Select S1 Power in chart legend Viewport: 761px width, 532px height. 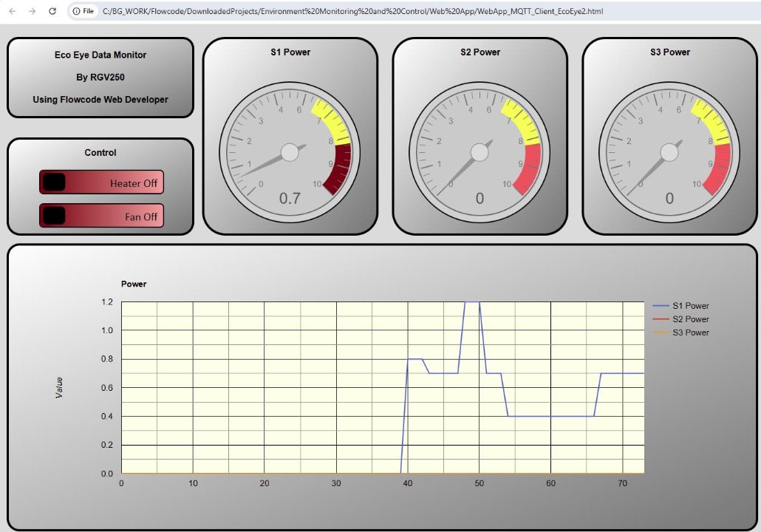[x=690, y=306]
